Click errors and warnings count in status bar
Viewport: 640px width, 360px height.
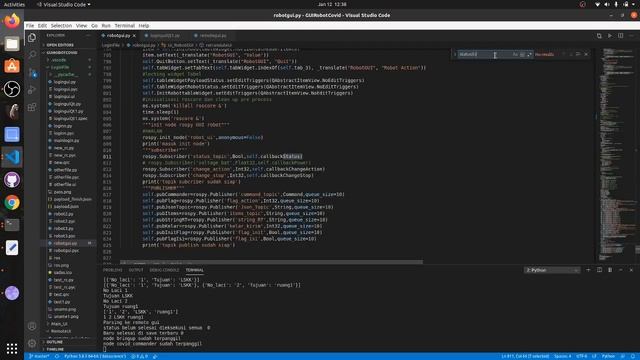139,356
